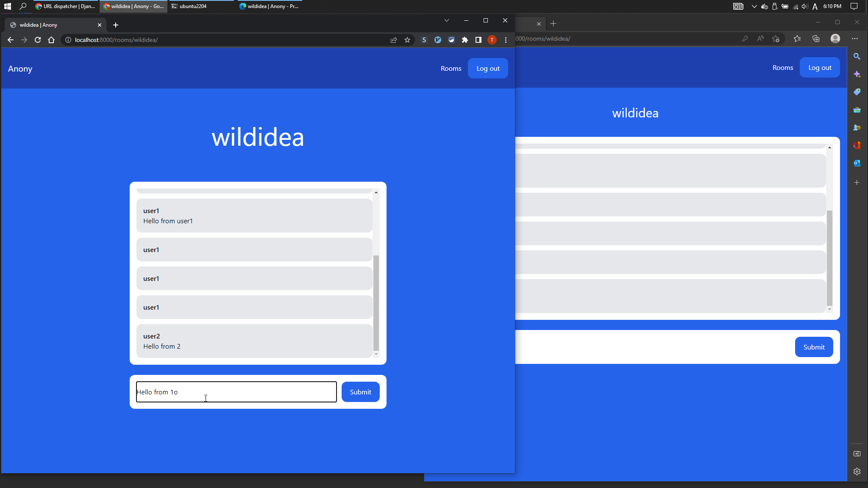Toggle Edge sidebar visibility at the bottom
The width and height of the screenshot is (868, 488).
pyautogui.click(x=857, y=454)
